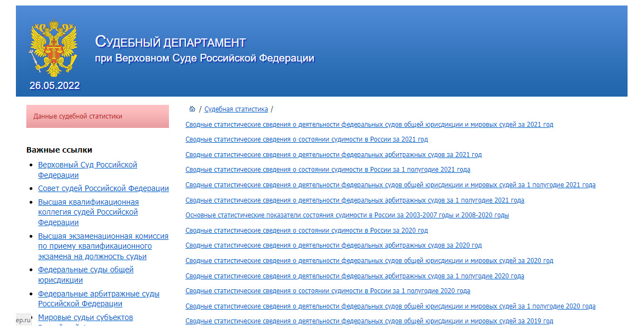Open арбитражных судов за 1 полугодие 2020 года
644x331 pixels.
(x=354, y=276)
